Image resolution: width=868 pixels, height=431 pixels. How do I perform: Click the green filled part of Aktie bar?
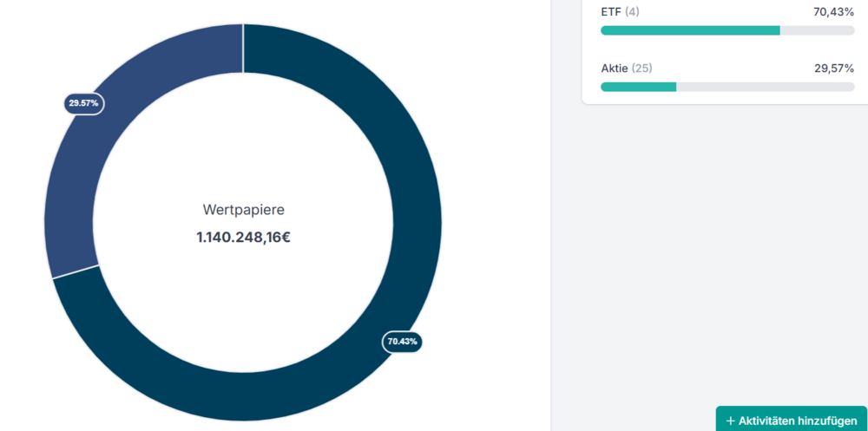pyautogui.click(x=638, y=87)
